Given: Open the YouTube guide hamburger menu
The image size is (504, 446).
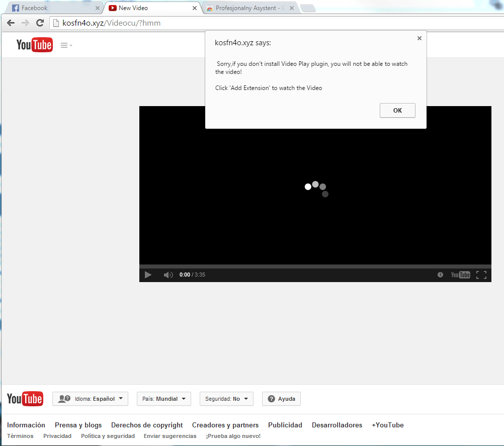Looking at the screenshot, I should click(x=66, y=45).
